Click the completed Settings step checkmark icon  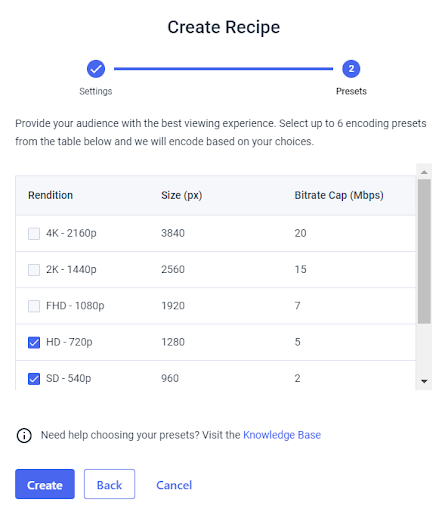pos(96,69)
